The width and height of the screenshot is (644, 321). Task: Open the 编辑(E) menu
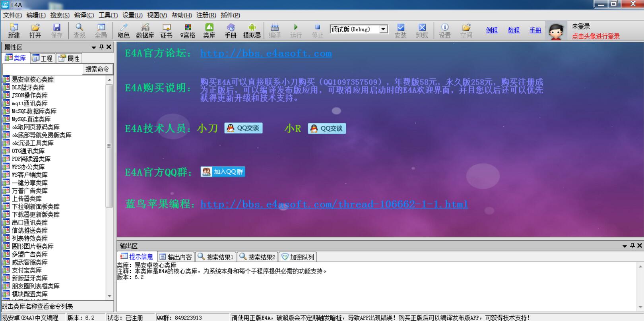pyautogui.click(x=36, y=15)
